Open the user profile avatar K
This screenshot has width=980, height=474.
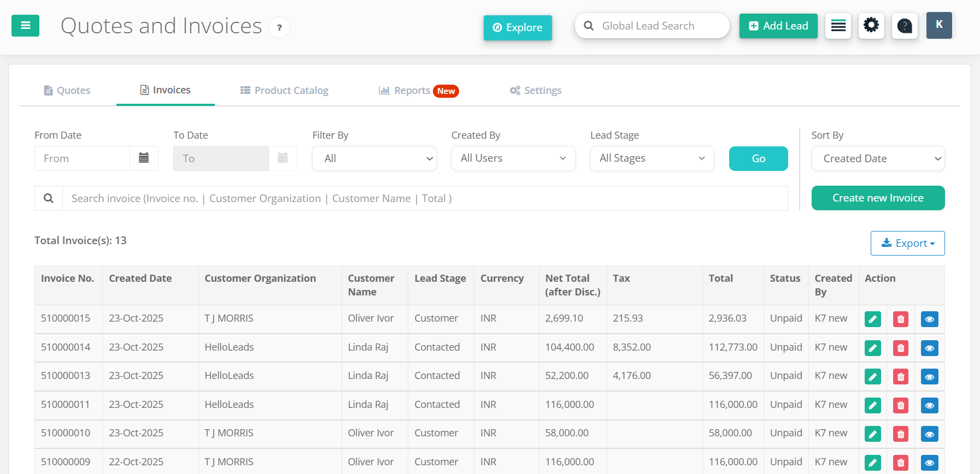coord(939,25)
